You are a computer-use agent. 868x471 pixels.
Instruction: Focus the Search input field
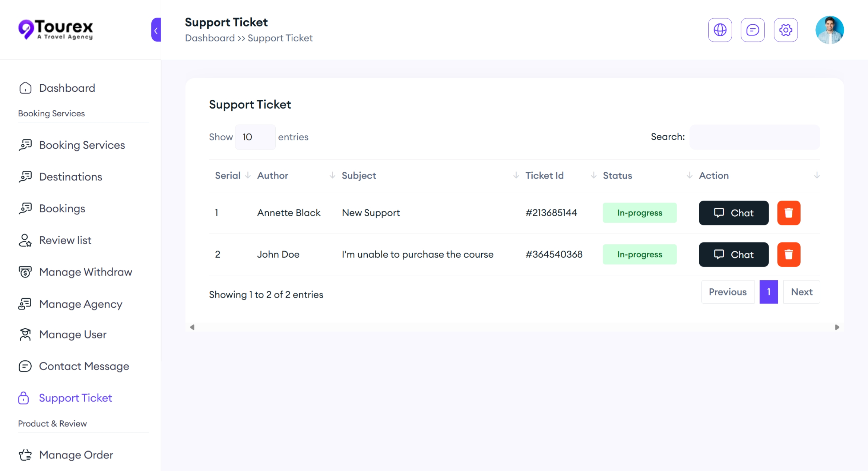pos(754,137)
